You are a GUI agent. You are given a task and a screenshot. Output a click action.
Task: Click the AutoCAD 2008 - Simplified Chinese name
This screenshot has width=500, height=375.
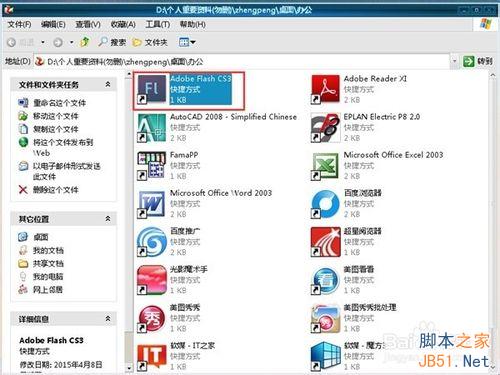pyautogui.click(x=233, y=117)
